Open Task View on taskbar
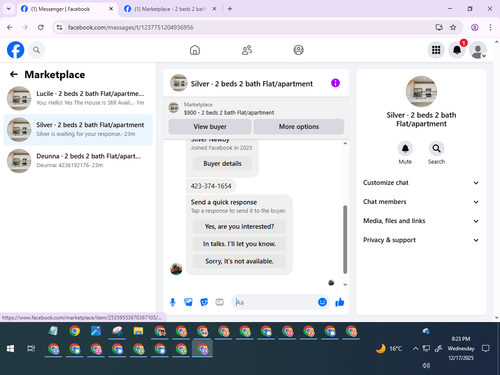Image resolution: width=500 pixels, height=375 pixels. point(31,349)
